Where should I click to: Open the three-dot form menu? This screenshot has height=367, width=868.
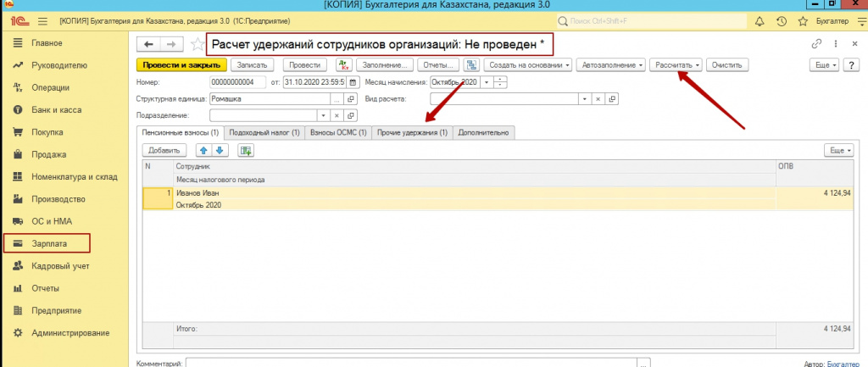coord(835,44)
